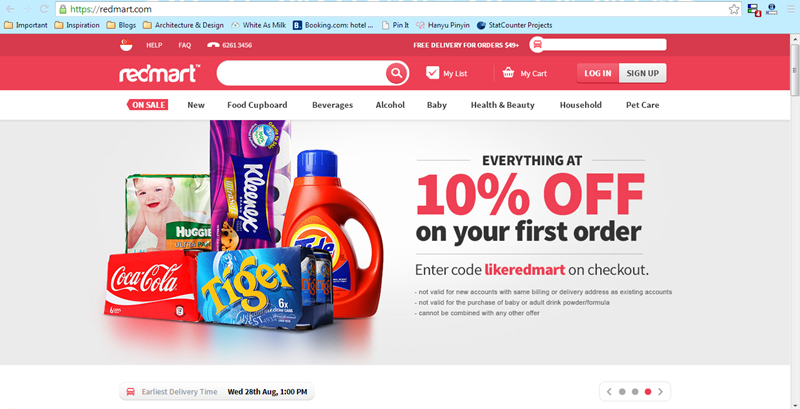Image resolution: width=800 pixels, height=409 pixels.
Task: Bookmark page with the star icon
Action: (x=734, y=9)
